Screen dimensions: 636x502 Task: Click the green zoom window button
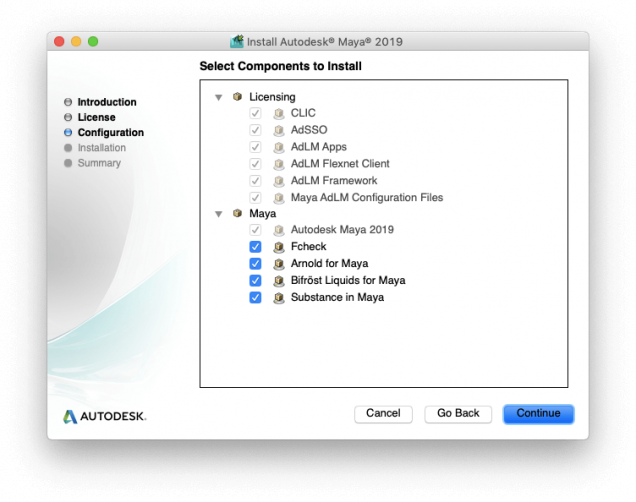coord(93,41)
